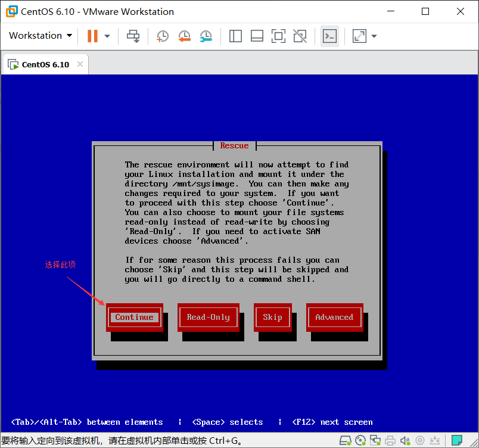Viewport: 479px width, 448px height.
Task: Click the status icon with three downward arrows
Action: coord(435,440)
